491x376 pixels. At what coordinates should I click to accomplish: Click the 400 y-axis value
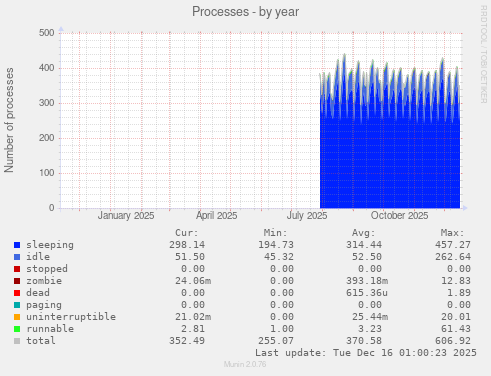click(47, 68)
